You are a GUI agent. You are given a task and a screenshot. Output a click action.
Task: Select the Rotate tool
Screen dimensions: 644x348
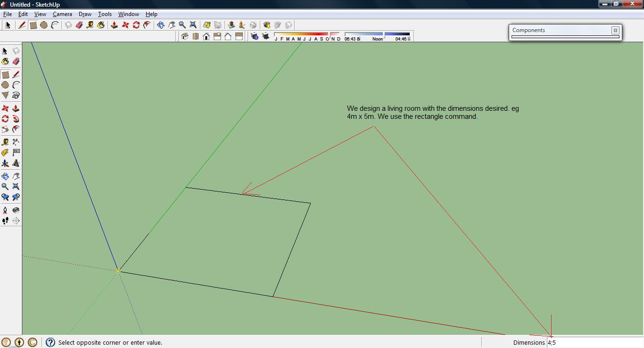pos(5,119)
